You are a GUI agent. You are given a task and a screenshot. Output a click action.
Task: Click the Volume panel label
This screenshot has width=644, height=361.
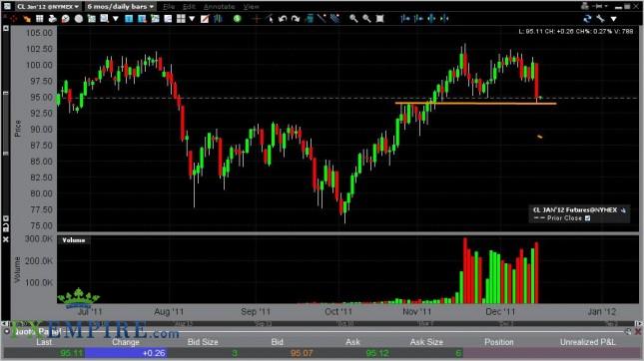point(74,240)
